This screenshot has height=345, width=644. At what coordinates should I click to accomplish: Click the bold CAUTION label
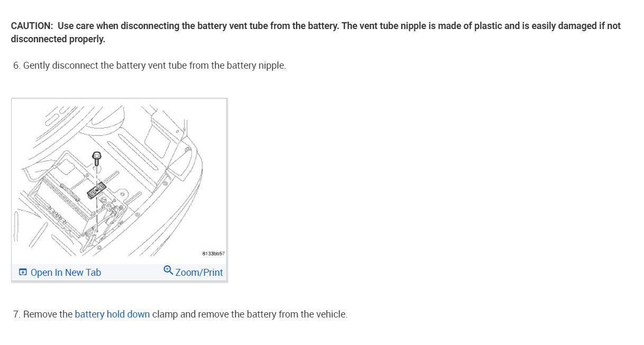(x=32, y=26)
